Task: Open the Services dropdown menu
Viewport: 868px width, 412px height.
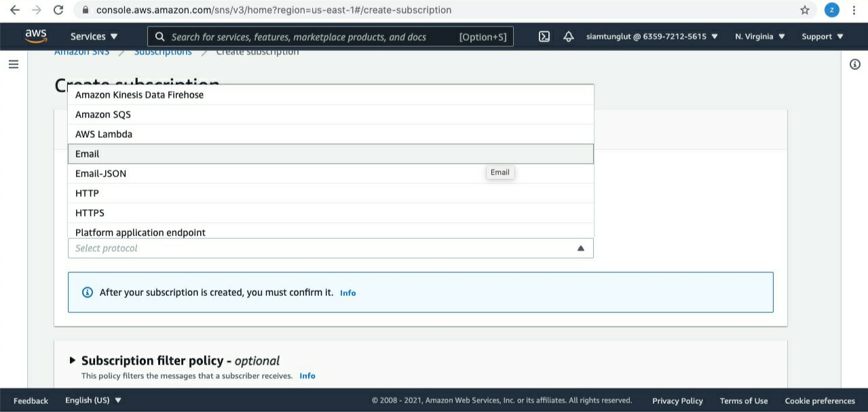Action: pos(94,37)
